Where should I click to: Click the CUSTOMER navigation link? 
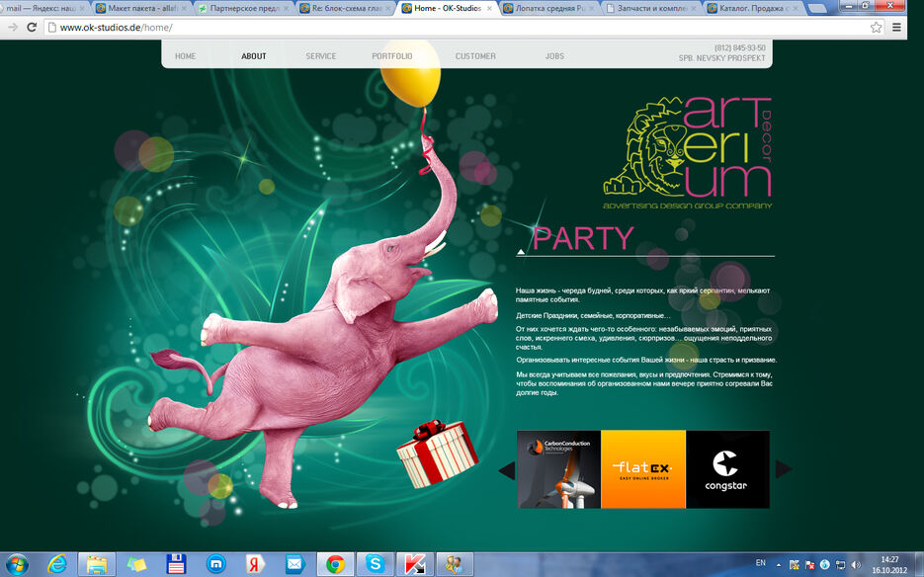[475, 56]
